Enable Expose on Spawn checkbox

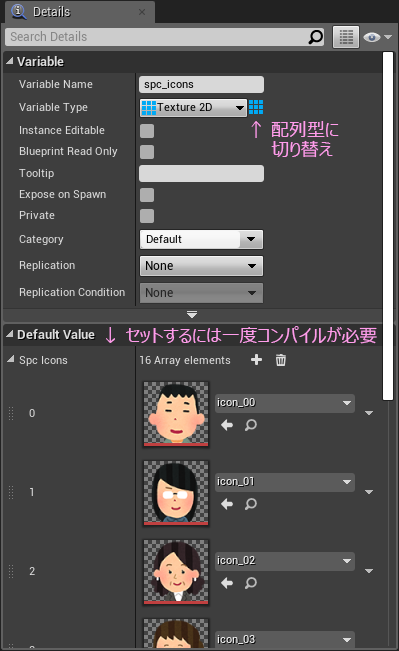point(147,195)
